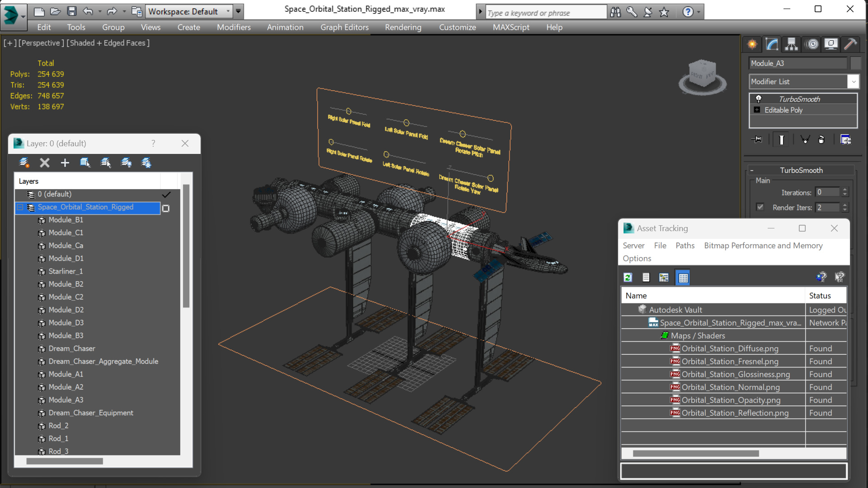Open the Workspace Default dropdown
Image resolution: width=868 pixels, height=488 pixels.
click(228, 11)
